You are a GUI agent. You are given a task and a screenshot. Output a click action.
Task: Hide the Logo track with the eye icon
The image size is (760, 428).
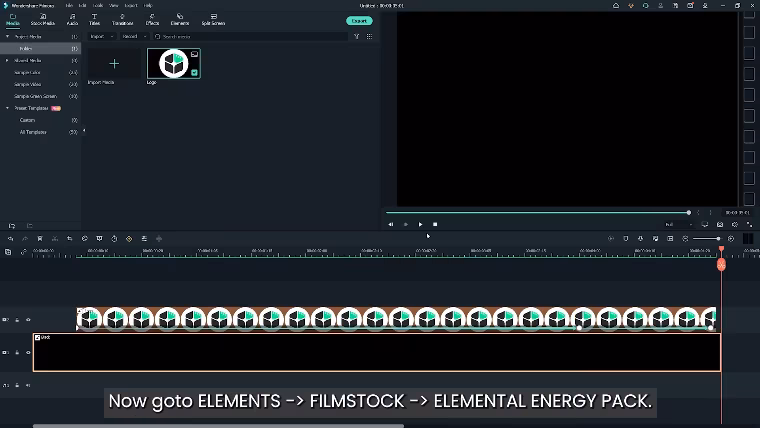coord(28,320)
